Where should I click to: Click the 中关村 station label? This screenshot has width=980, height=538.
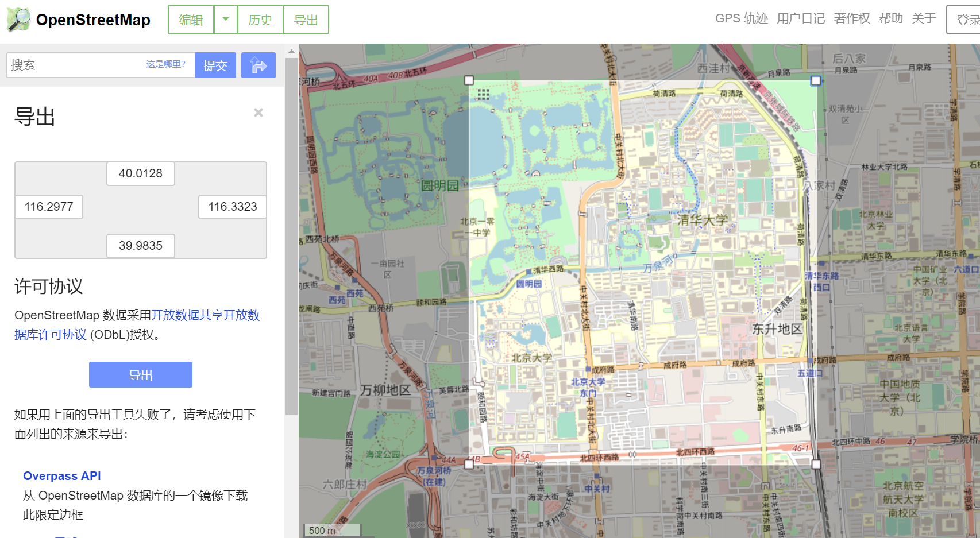point(597,489)
